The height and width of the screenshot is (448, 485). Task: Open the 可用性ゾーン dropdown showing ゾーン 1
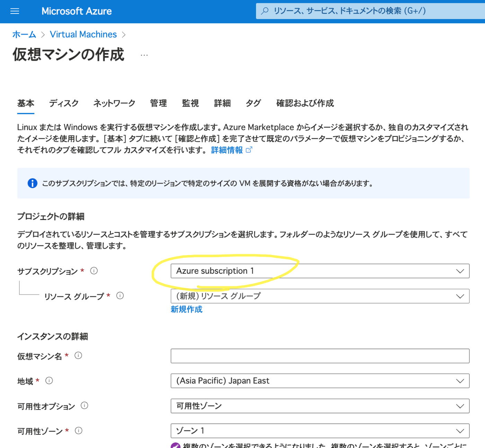320,431
